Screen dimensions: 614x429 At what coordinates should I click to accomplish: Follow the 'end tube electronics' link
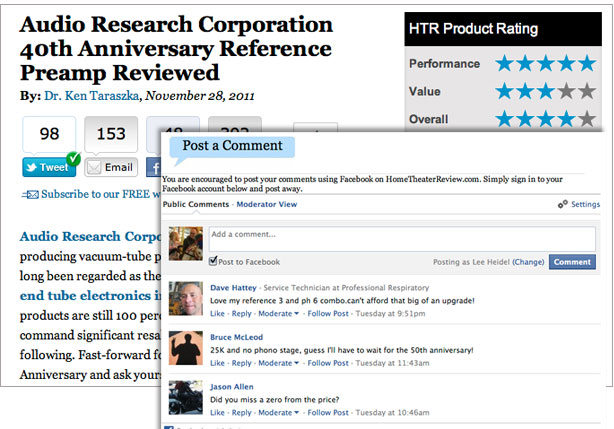[90, 296]
